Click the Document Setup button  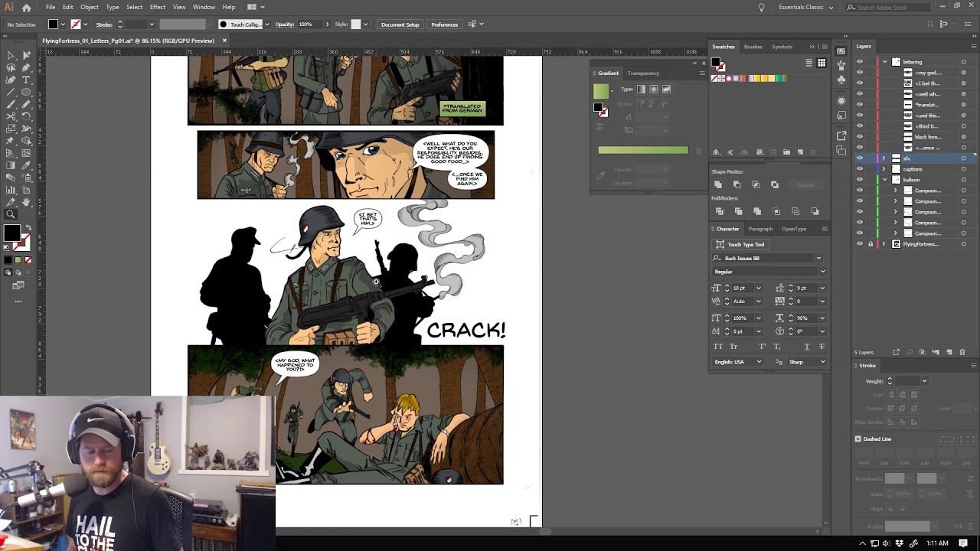[400, 24]
